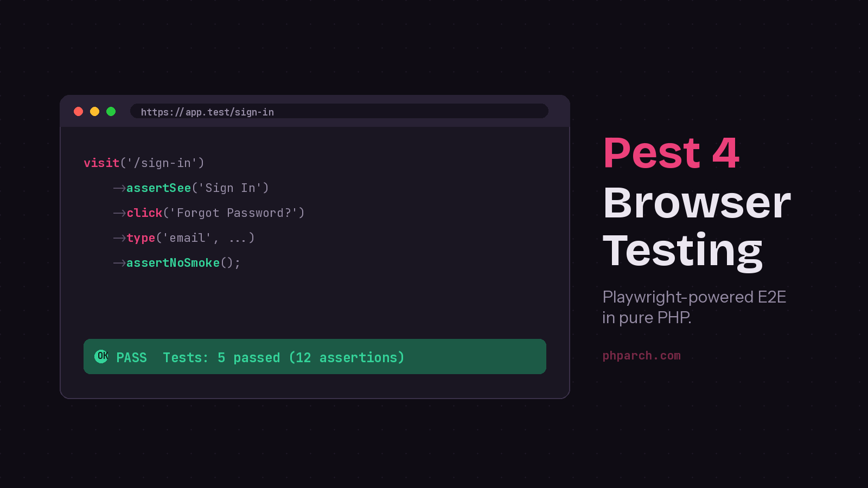
Task: Click the red close dot
Action: (x=78, y=111)
